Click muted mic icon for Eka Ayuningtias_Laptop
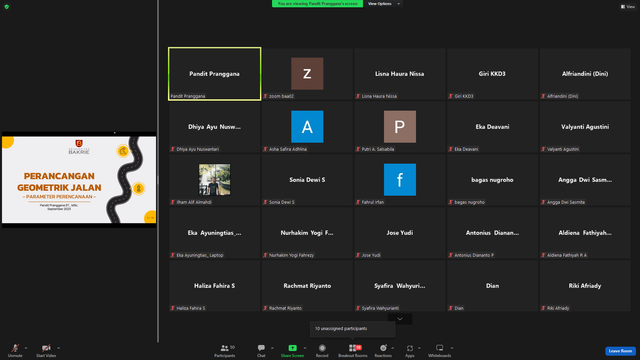Screen dimensions: 640x360 (x=173, y=256)
